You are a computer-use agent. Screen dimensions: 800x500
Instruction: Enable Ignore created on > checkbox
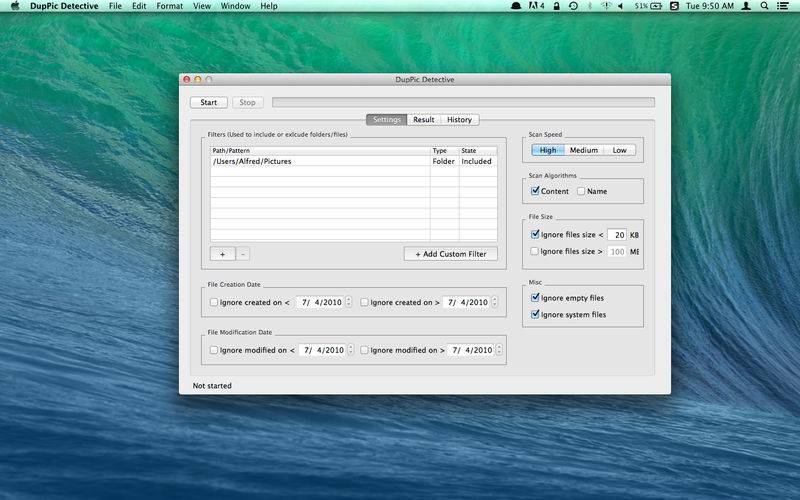pyautogui.click(x=364, y=302)
